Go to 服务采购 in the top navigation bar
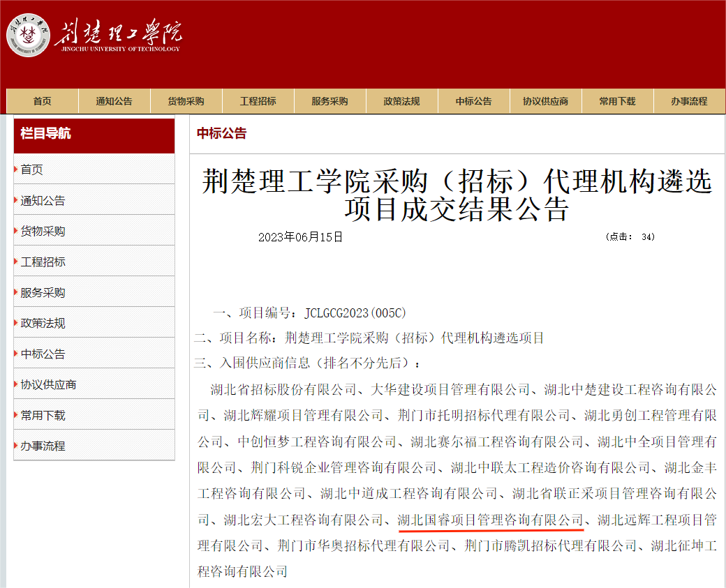 tap(330, 101)
